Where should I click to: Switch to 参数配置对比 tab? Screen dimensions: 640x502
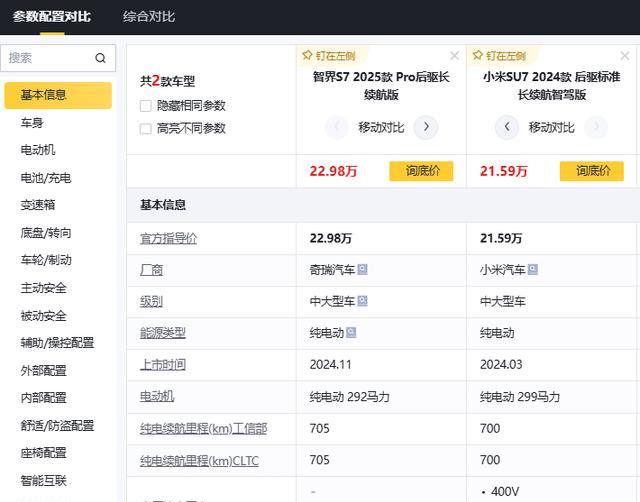[51, 17]
